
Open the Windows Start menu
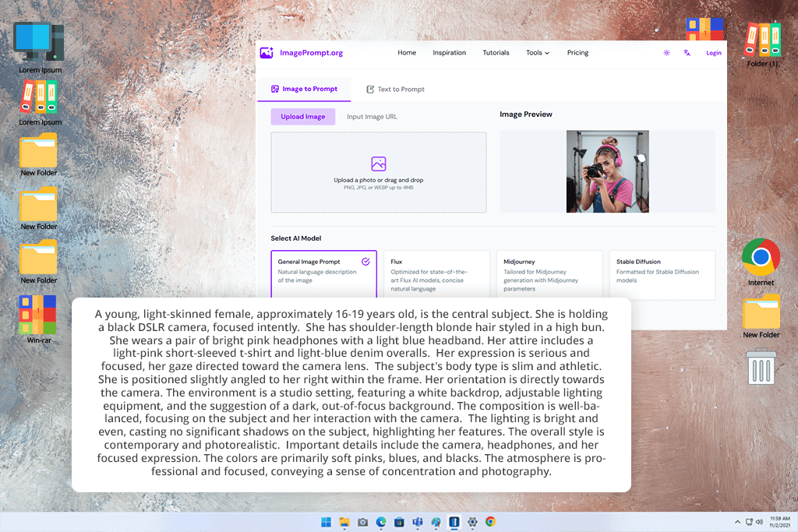point(327,522)
